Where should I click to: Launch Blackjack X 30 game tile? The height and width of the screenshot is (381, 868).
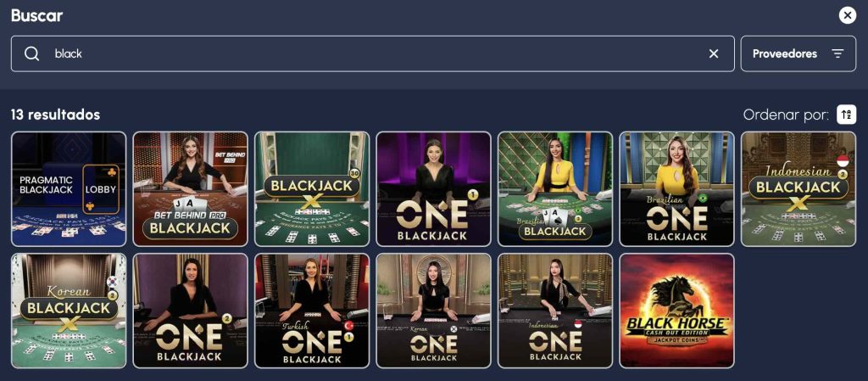click(x=312, y=189)
